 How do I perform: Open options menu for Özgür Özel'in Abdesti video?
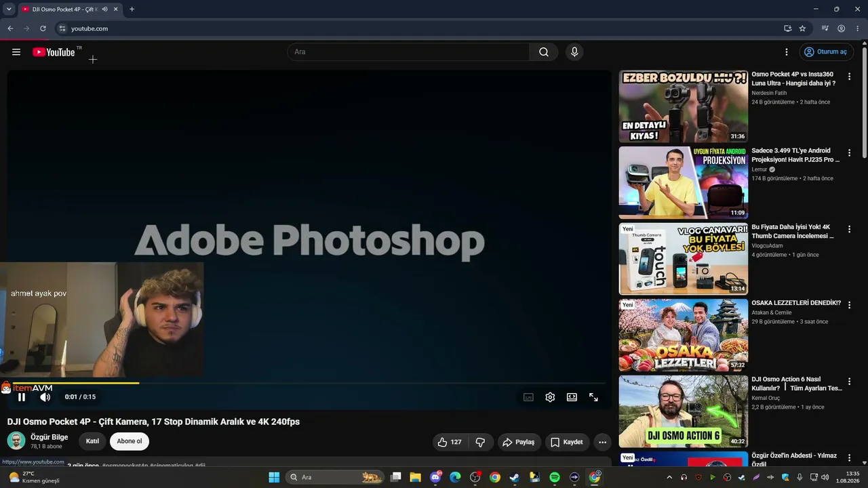849,459
